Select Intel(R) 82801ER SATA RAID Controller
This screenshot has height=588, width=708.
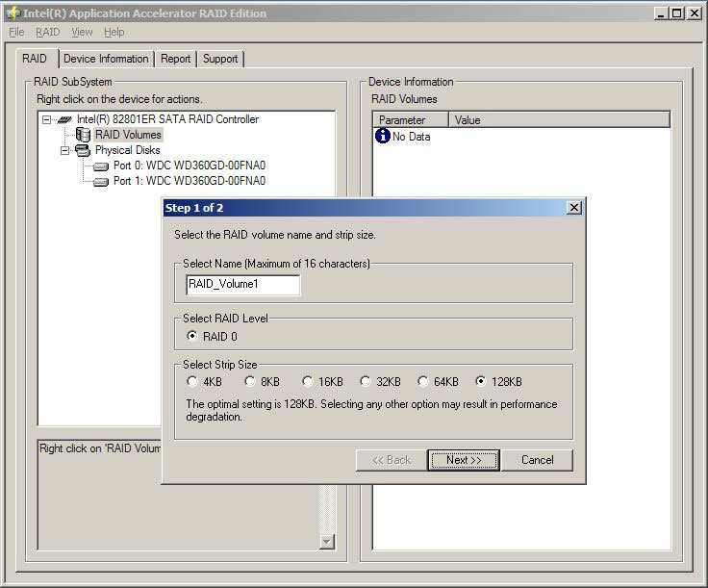pos(167,119)
